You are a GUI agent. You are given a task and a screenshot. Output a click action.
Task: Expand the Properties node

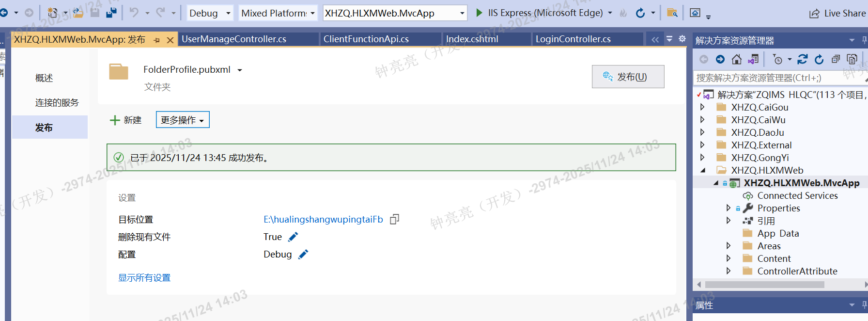click(x=728, y=208)
